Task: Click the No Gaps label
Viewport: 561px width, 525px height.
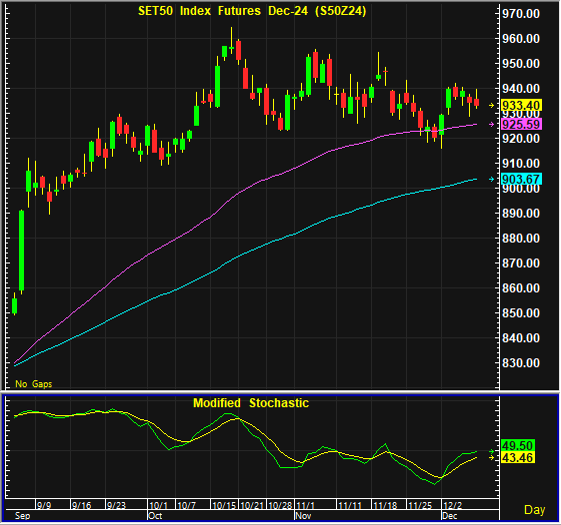Action: click(x=34, y=384)
